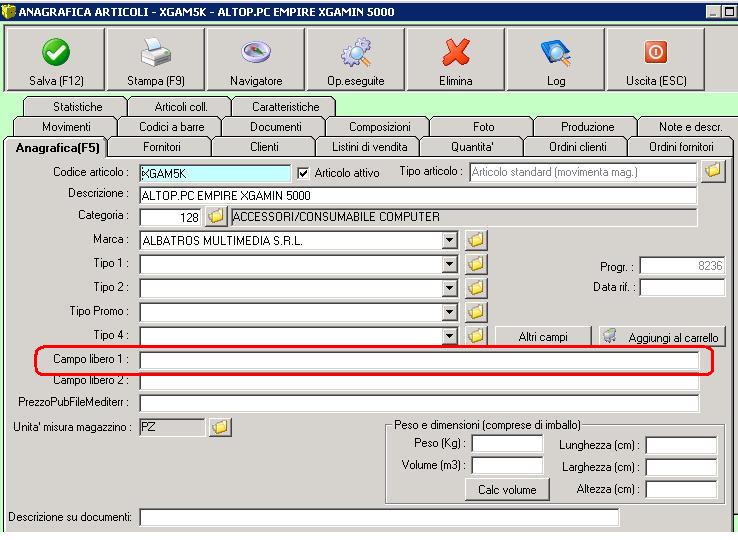Click the Lunghezza (cm) field
738x540 pixels.
click(681, 445)
